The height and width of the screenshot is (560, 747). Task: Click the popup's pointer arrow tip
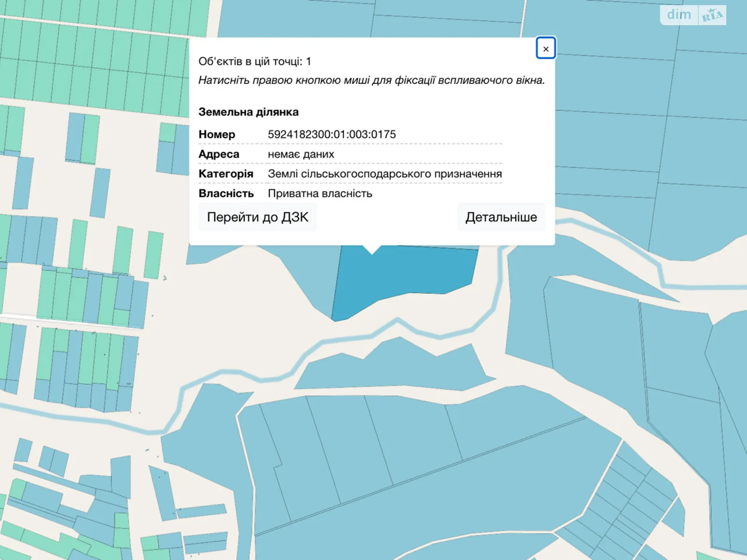[x=372, y=252]
